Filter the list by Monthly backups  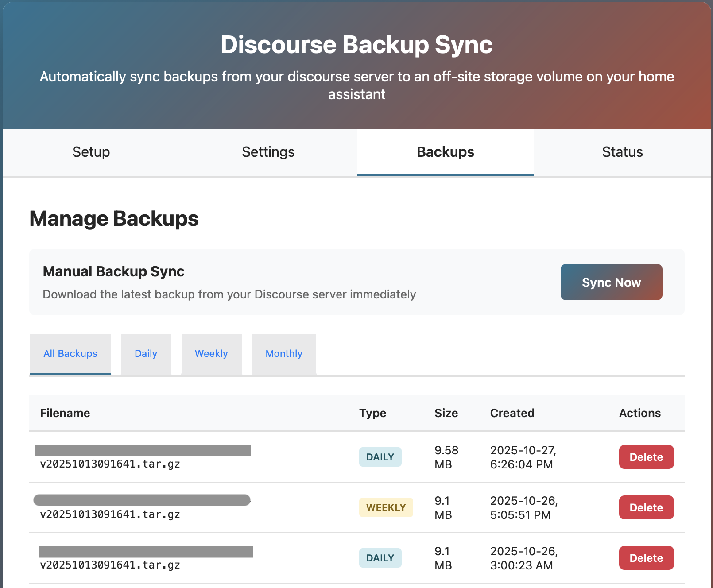(284, 354)
